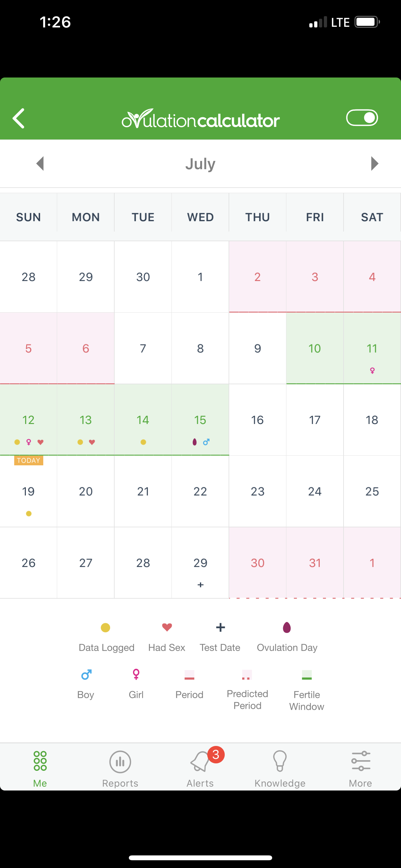Viewport: 401px width, 868px height.
Task: Open the Knowledge lightbulb tab
Action: pyautogui.click(x=280, y=769)
